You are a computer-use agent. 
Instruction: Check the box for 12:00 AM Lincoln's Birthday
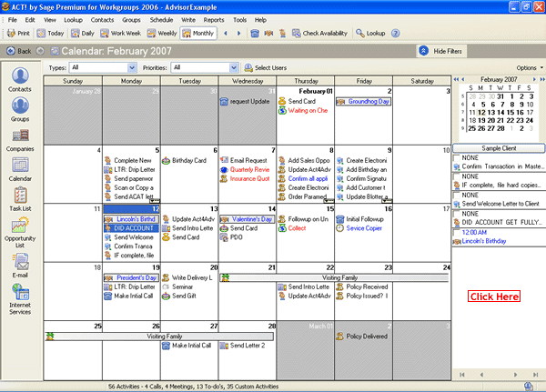[457, 232]
